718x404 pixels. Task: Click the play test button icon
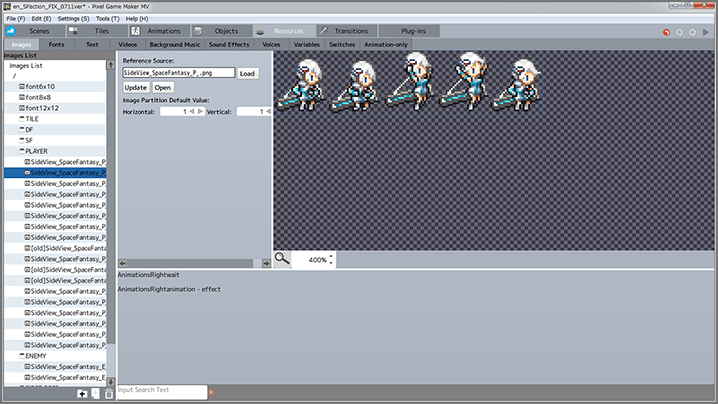706,32
